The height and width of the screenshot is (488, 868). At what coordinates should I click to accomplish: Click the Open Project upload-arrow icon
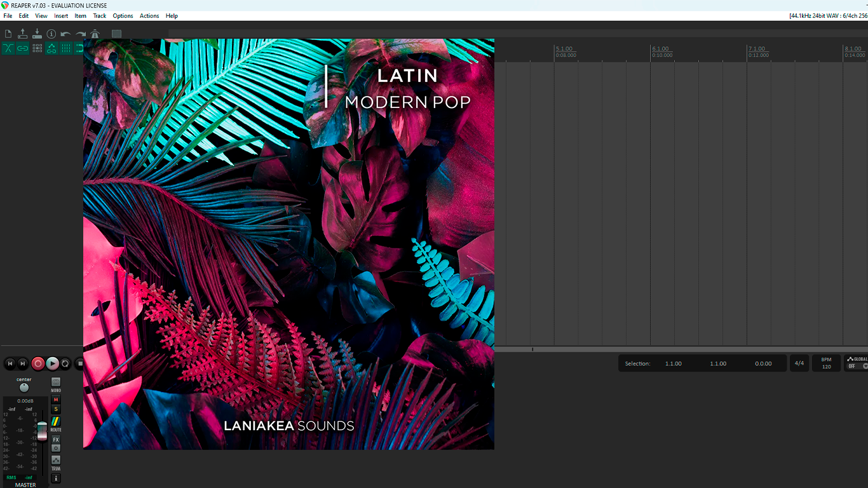click(23, 34)
